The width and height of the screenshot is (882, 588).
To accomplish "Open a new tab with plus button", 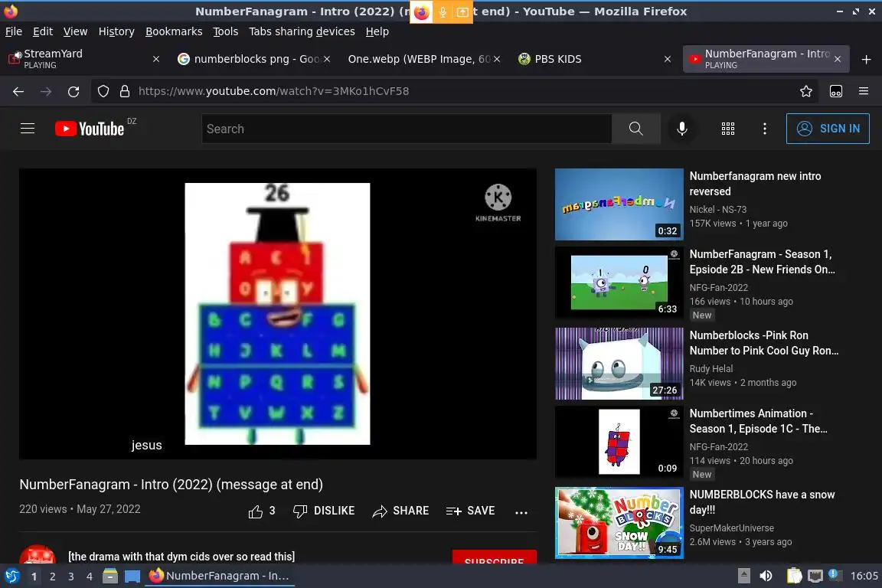I will [866, 59].
